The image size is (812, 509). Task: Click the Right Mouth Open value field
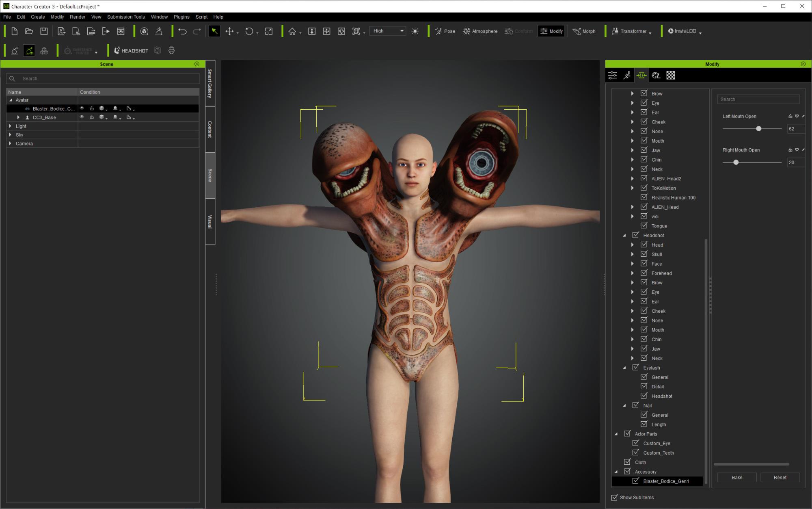pyautogui.click(x=796, y=162)
